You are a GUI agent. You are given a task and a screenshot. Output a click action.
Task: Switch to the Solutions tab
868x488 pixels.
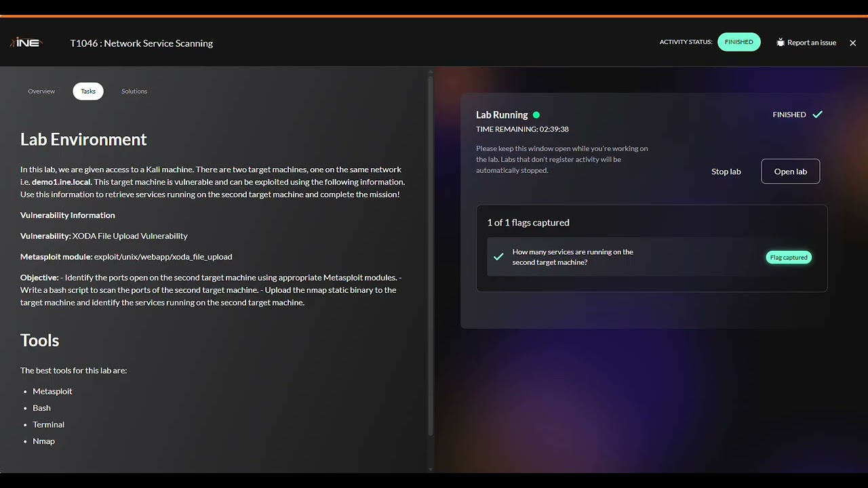pos(134,91)
